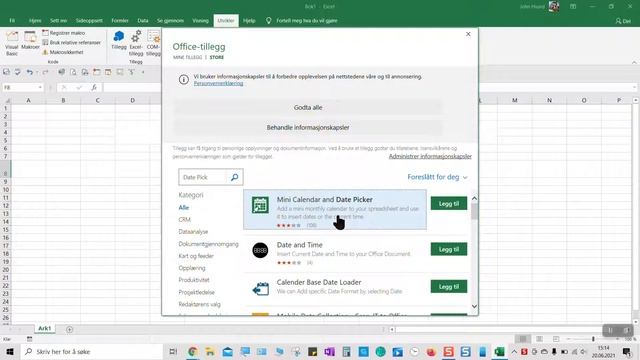Show hidden system tray icons
The width and height of the screenshot is (640, 360).
pos(514,351)
